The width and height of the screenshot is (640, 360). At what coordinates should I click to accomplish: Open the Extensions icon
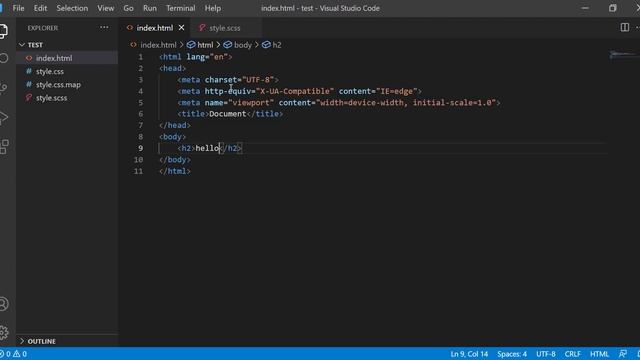[4, 147]
